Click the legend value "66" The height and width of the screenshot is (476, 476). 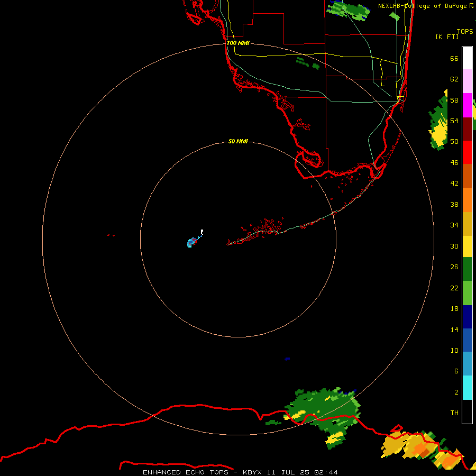454,58
